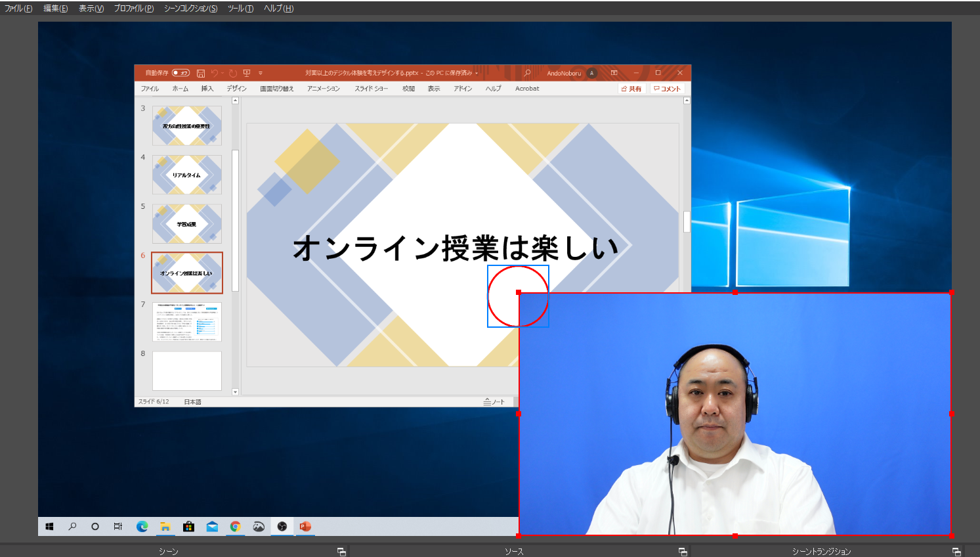Open the OBS ヘルプ(H) menu

[279, 9]
